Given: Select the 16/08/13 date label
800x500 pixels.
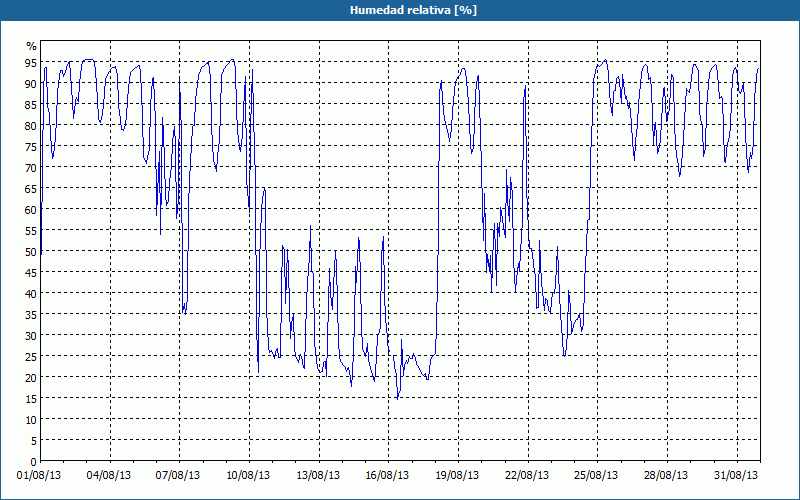Looking at the screenshot, I should click(x=387, y=476).
